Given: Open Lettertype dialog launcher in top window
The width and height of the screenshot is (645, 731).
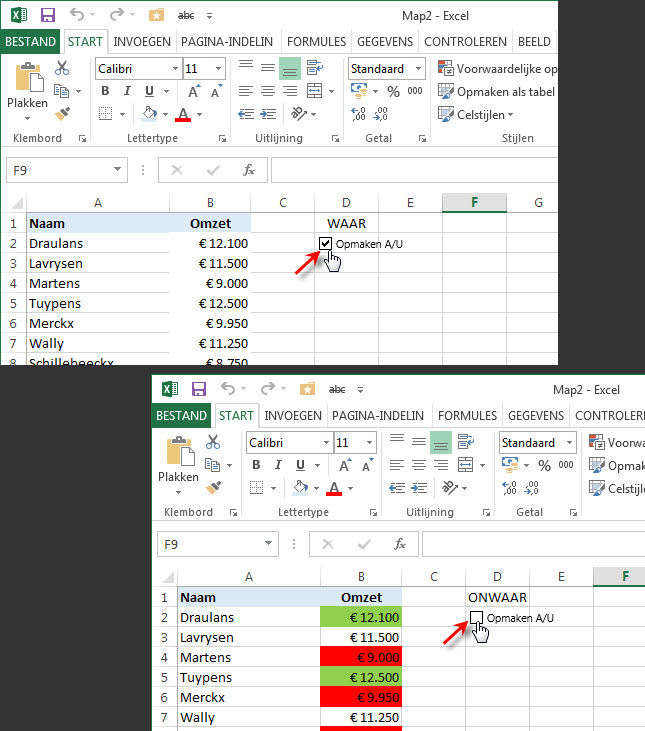Looking at the screenshot, I should point(222,138).
